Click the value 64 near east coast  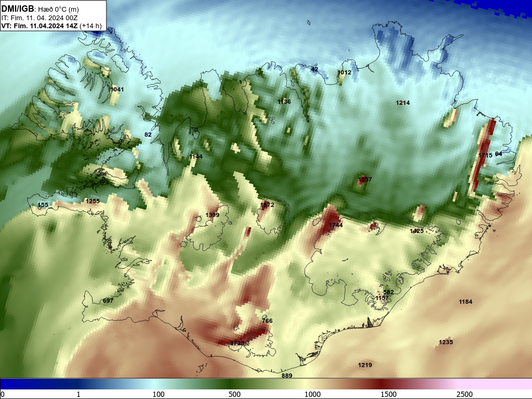point(498,154)
